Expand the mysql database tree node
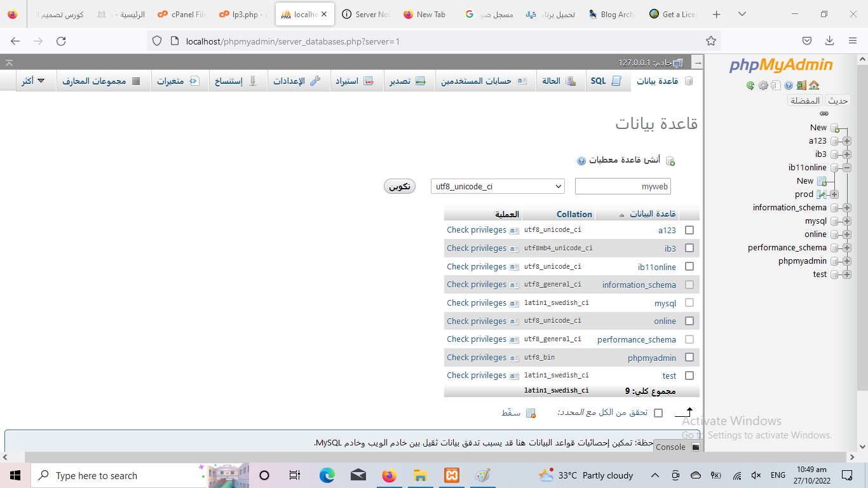Image resolution: width=868 pixels, height=488 pixels. point(847,221)
